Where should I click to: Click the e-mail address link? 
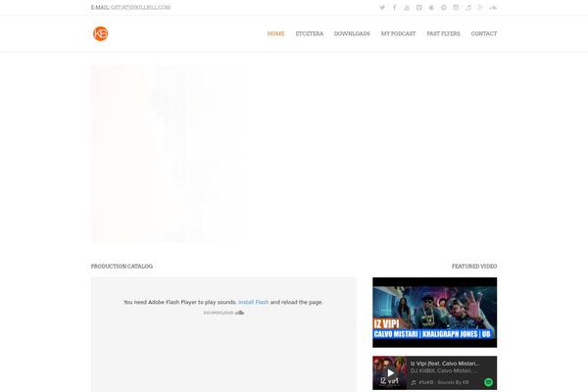140,7
